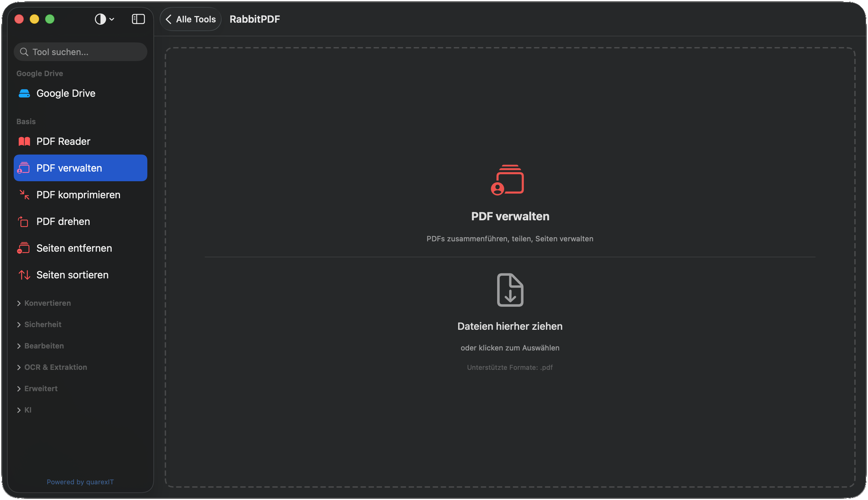This screenshot has width=868, height=500.
Task: Close the window with the red button
Action: click(19, 19)
